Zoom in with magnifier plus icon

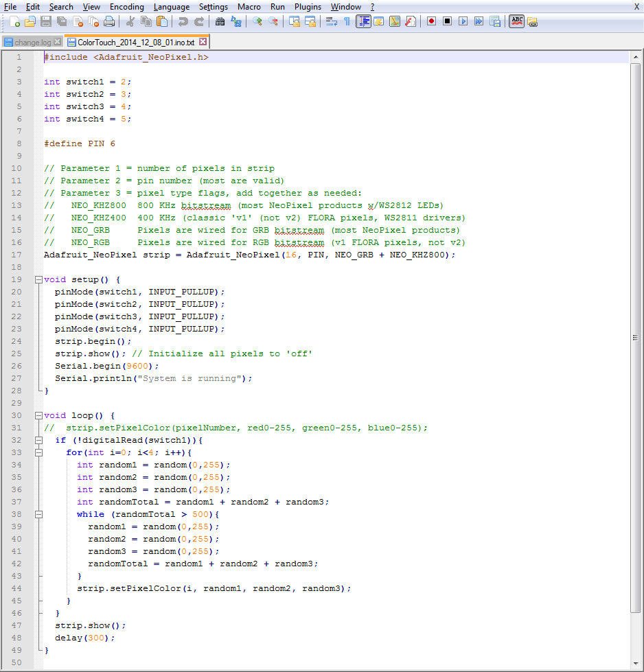[257, 21]
